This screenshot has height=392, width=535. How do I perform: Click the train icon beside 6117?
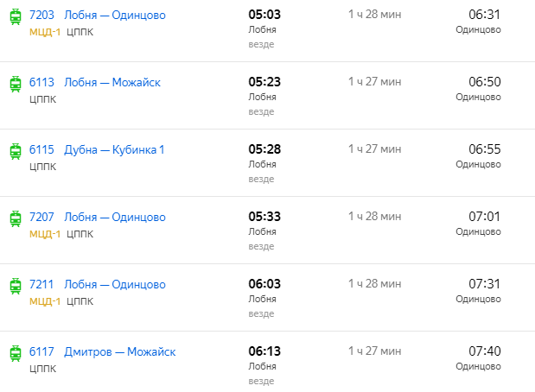16,353
